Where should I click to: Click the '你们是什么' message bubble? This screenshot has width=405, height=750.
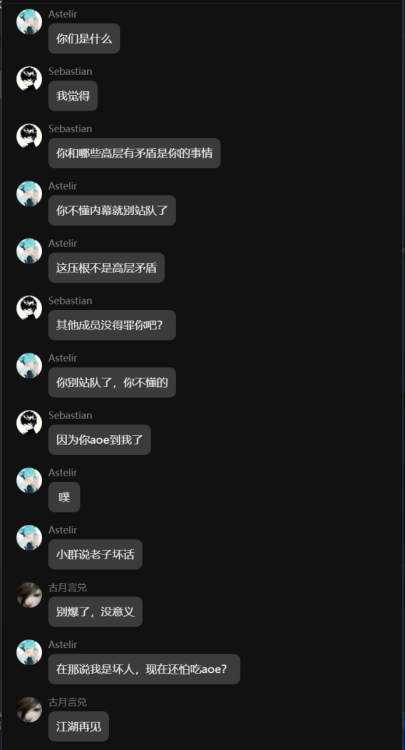(84, 38)
